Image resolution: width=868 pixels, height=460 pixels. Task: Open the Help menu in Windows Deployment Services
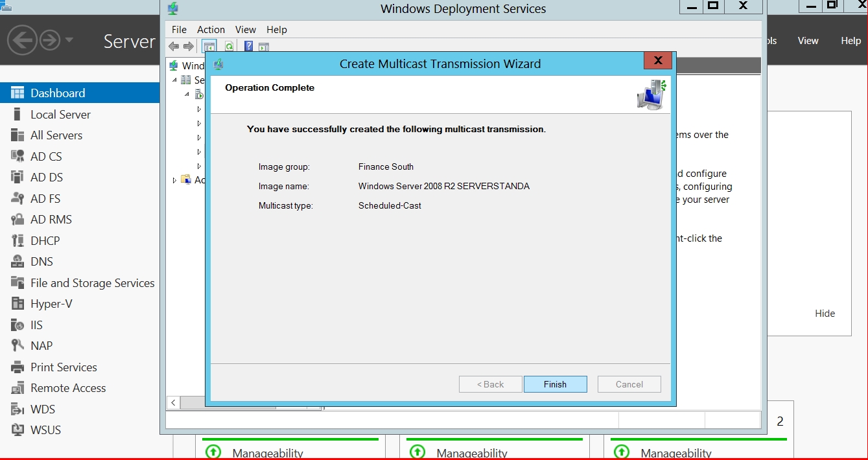(277, 30)
